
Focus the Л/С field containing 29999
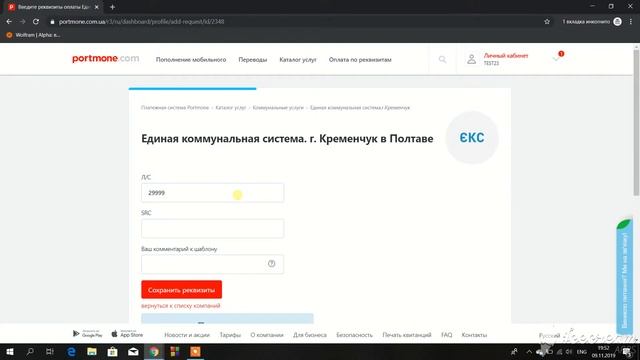[x=212, y=193]
